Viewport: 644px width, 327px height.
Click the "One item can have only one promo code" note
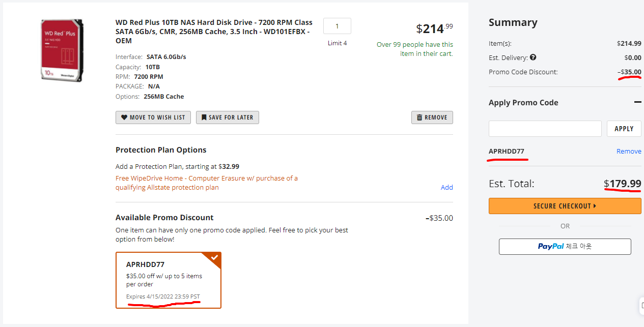coord(232,234)
